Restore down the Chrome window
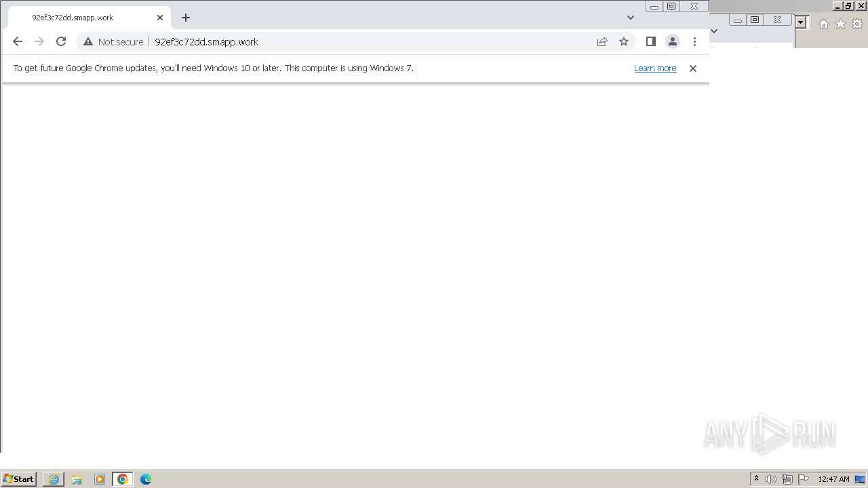868x488 pixels. [671, 6]
